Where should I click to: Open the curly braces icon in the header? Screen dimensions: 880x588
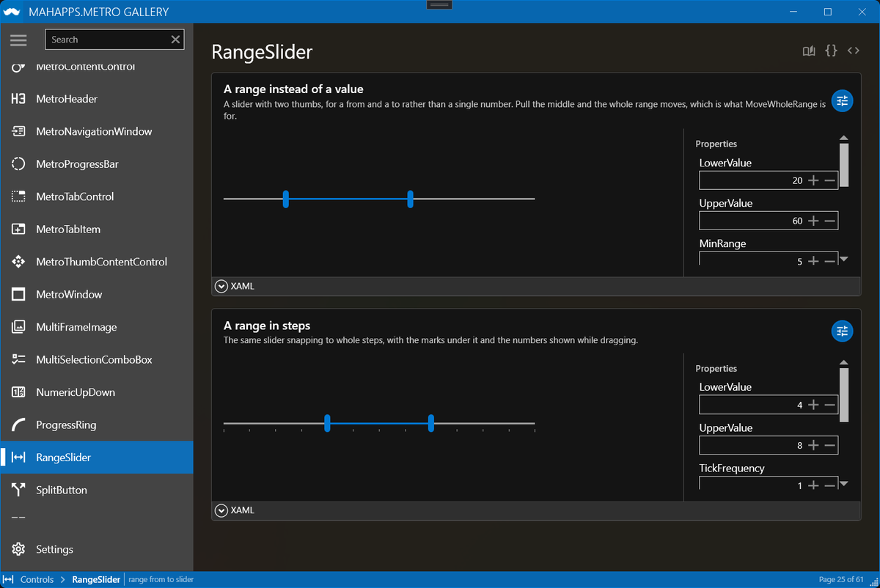tap(831, 51)
